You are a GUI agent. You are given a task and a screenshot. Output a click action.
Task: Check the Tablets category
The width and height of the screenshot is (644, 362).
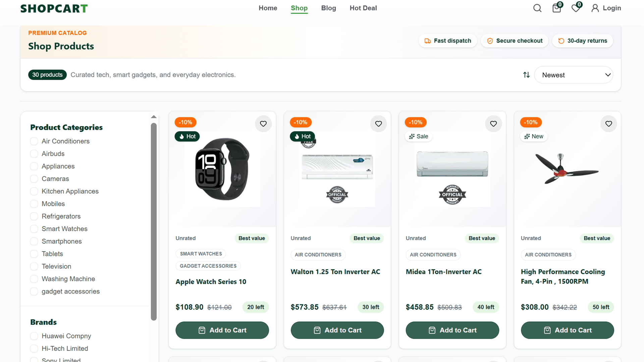34,254
